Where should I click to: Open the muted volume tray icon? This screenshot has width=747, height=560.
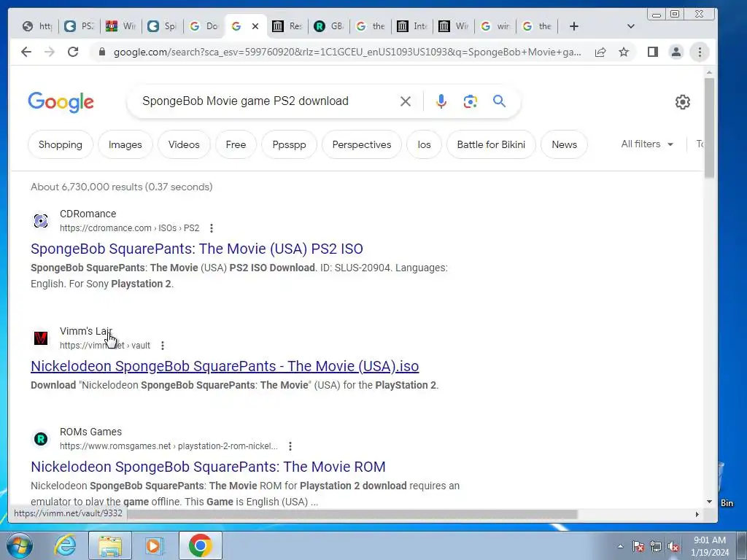pyautogui.click(x=673, y=547)
